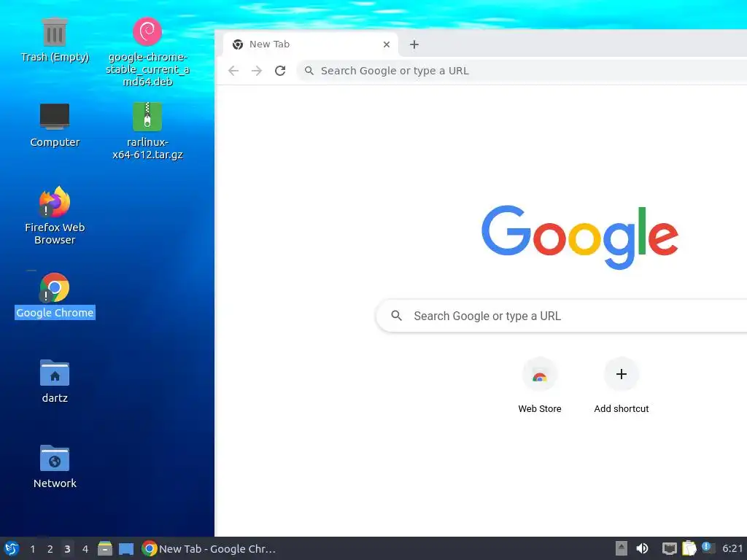Click the network connection tray icon
The width and height of the screenshot is (747, 560).
point(670,548)
